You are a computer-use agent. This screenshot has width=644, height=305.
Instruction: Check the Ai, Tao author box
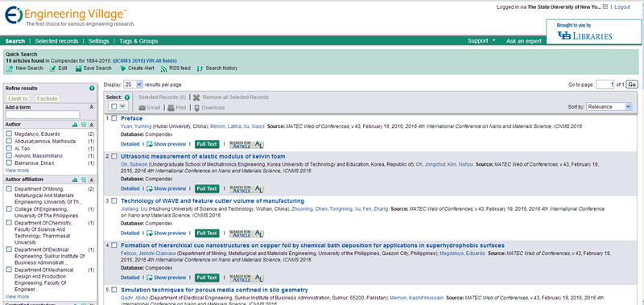click(9, 149)
